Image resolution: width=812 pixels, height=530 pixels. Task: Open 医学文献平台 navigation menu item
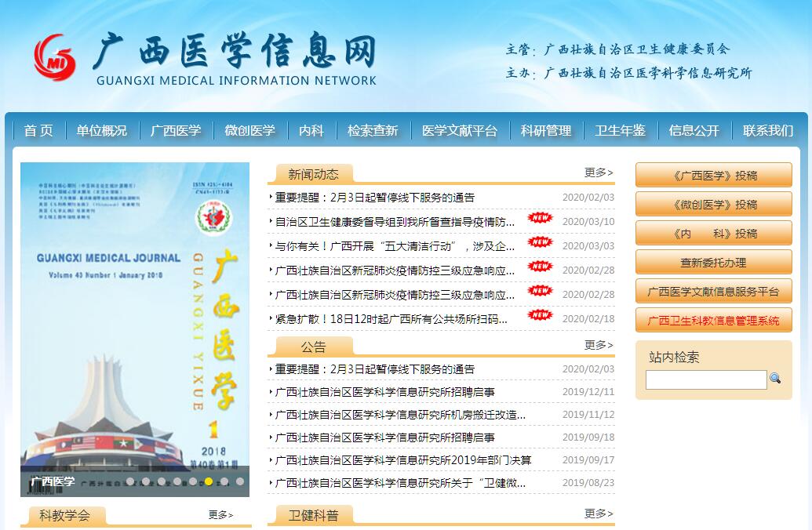(460, 131)
